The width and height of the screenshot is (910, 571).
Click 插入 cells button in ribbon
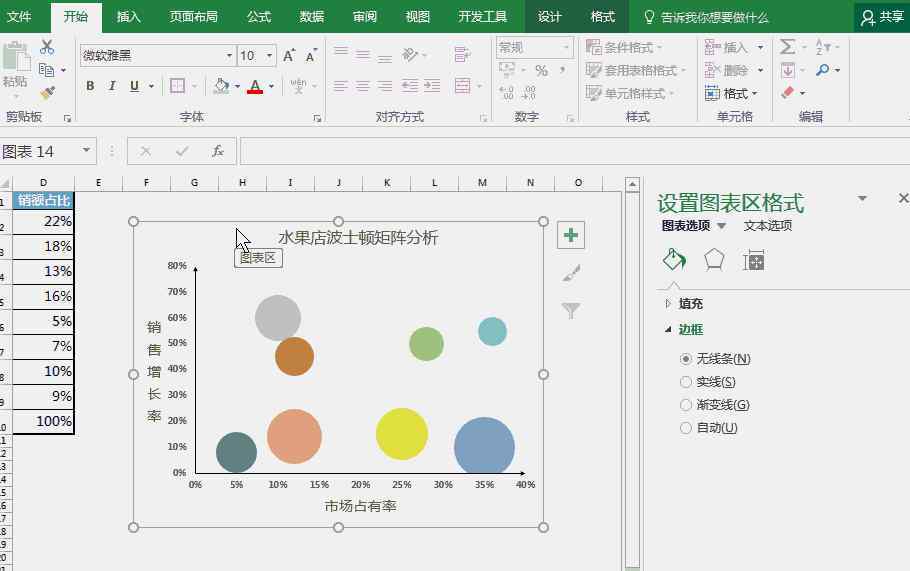734,47
